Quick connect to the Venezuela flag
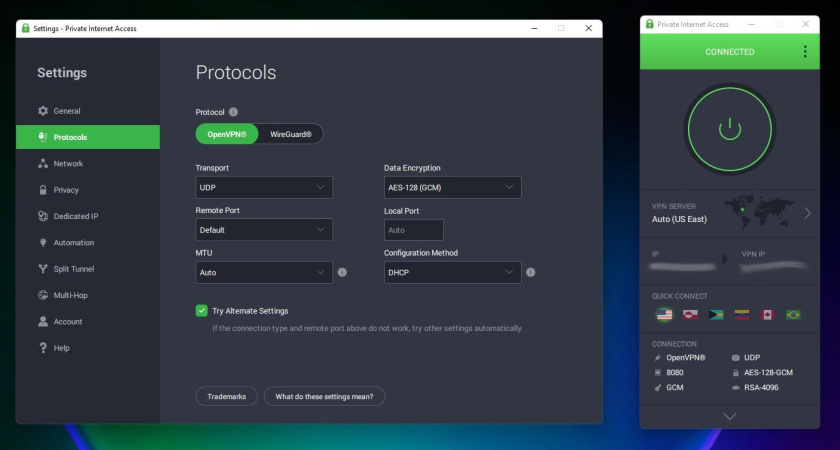Viewport: 840px width, 450px height. click(742, 314)
